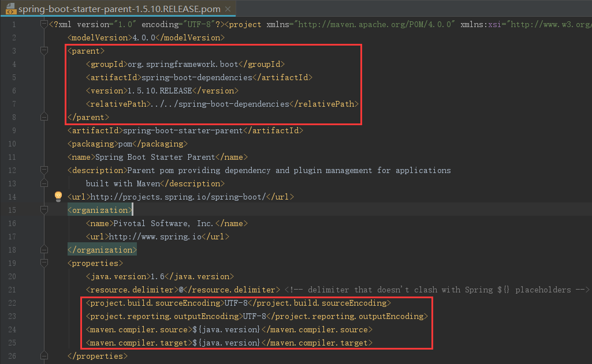Click the XML file icon on the pom tab
Viewport: 592px width, 364px height.
point(10,10)
